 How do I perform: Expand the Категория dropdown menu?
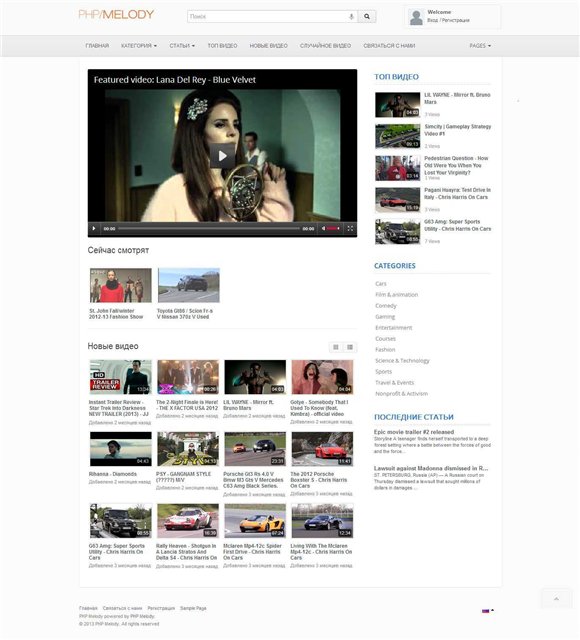coord(139,46)
